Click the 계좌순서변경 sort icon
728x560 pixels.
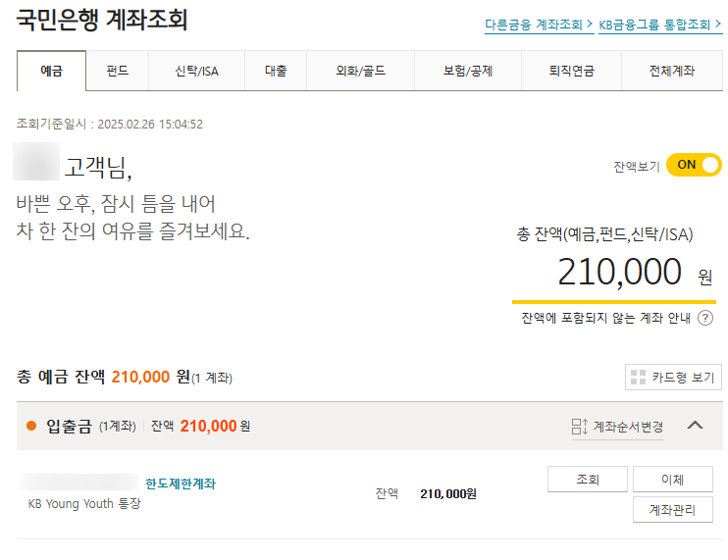coord(580,427)
